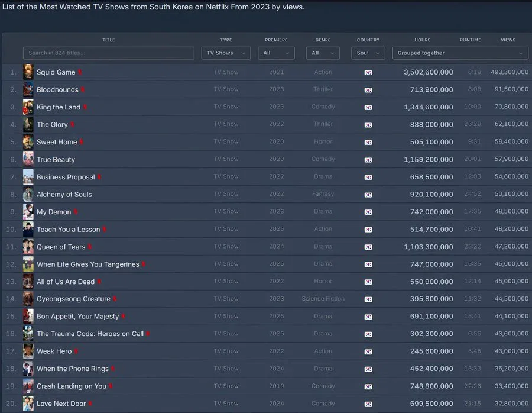Click the South Korea flag in True Beauty row

pos(368,160)
